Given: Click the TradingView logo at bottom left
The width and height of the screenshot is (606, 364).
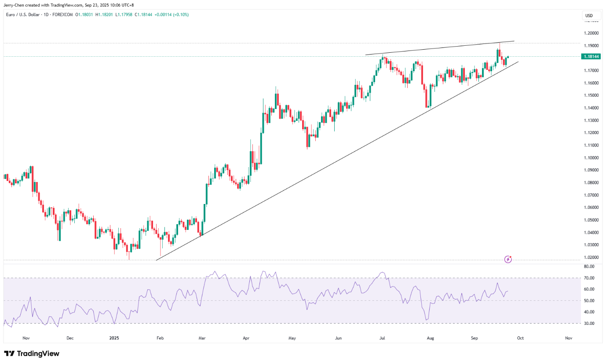Looking at the screenshot, I should click(32, 353).
